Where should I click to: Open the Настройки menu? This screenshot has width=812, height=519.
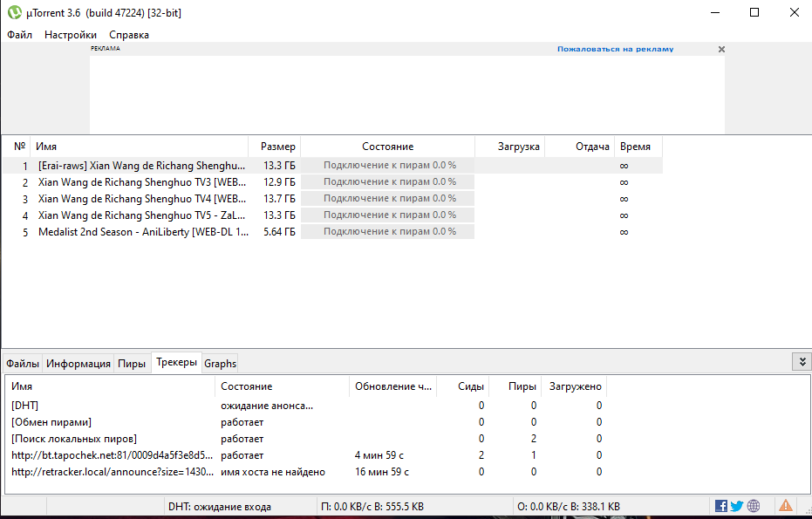point(71,35)
